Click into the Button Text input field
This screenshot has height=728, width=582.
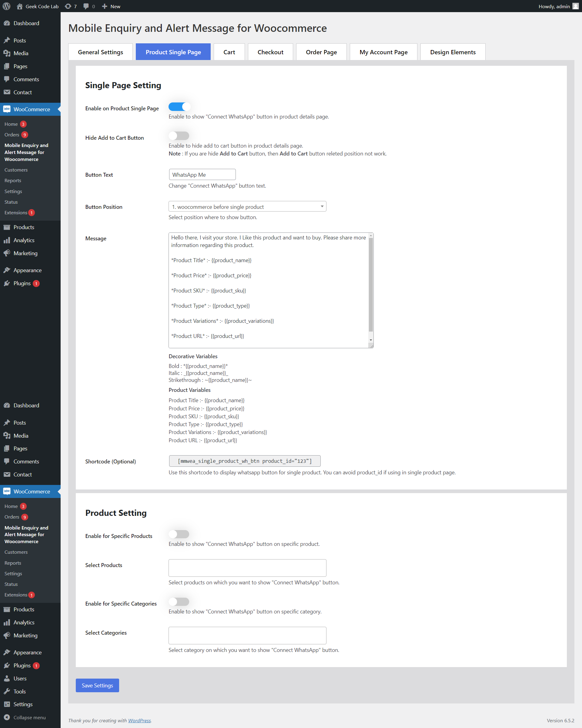(x=202, y=174)
